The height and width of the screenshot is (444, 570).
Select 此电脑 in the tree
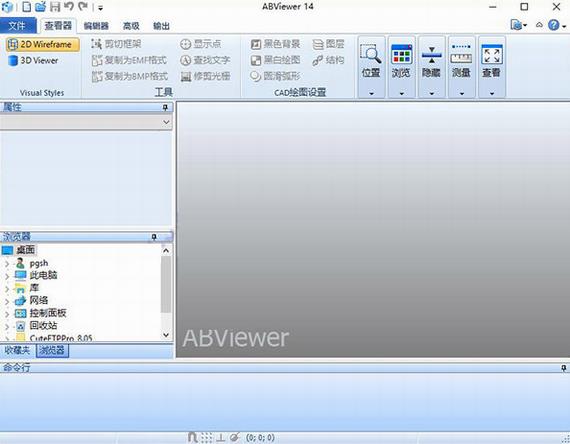point(43,275)
